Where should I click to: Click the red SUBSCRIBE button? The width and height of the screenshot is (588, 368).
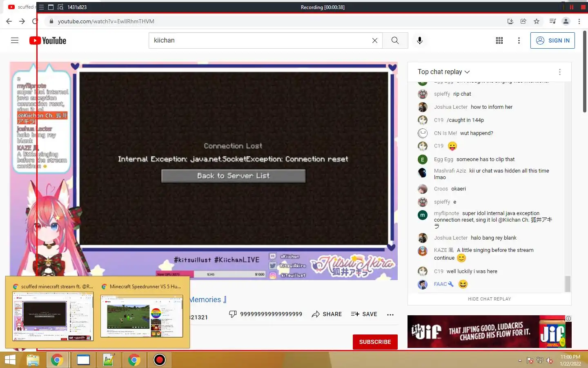(x=375, y=342)
